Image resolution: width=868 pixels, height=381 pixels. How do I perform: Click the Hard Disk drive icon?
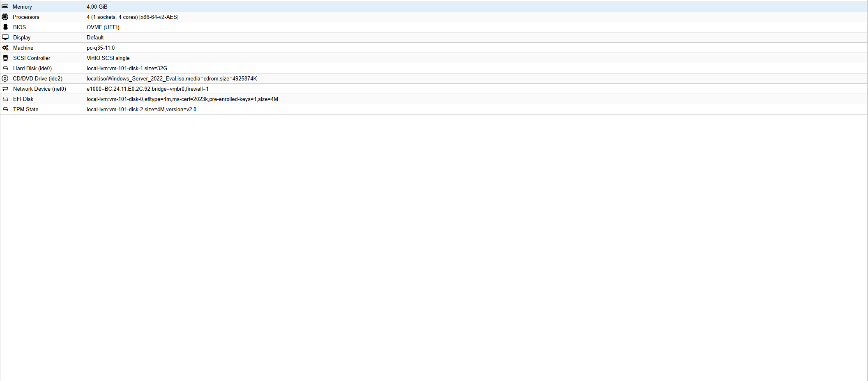point(5,68)
